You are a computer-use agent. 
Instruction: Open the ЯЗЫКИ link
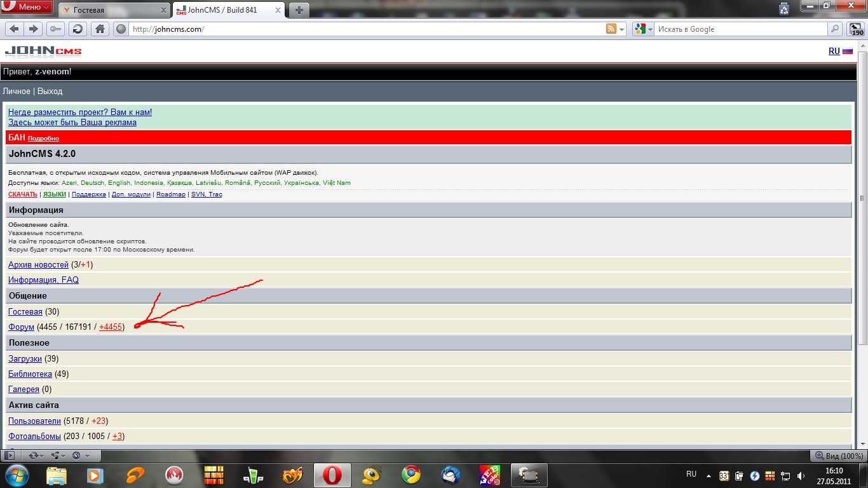click(55, 194)
